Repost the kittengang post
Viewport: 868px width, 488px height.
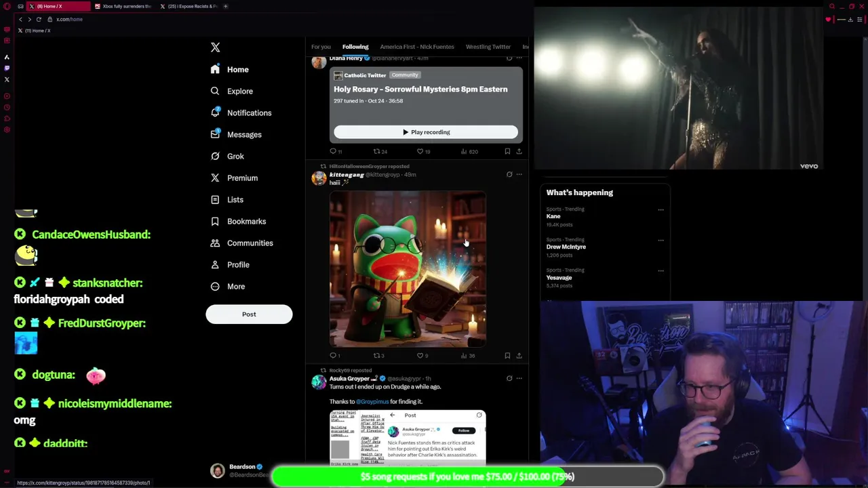[x=378, y=355]
